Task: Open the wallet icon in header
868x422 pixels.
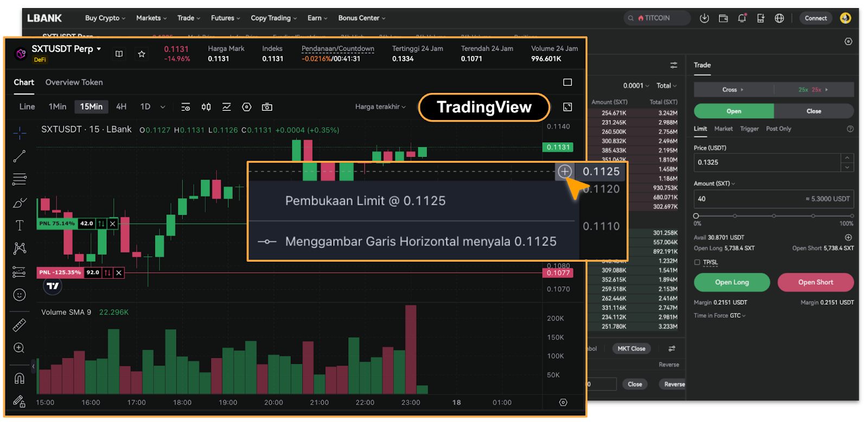Action: point(723,18)
